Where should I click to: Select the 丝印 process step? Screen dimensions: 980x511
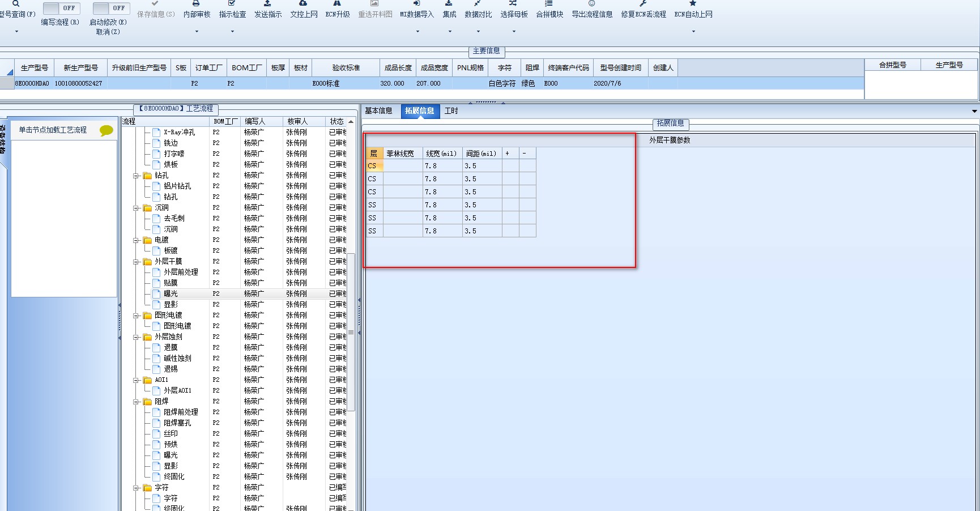(x=171, y=434)
